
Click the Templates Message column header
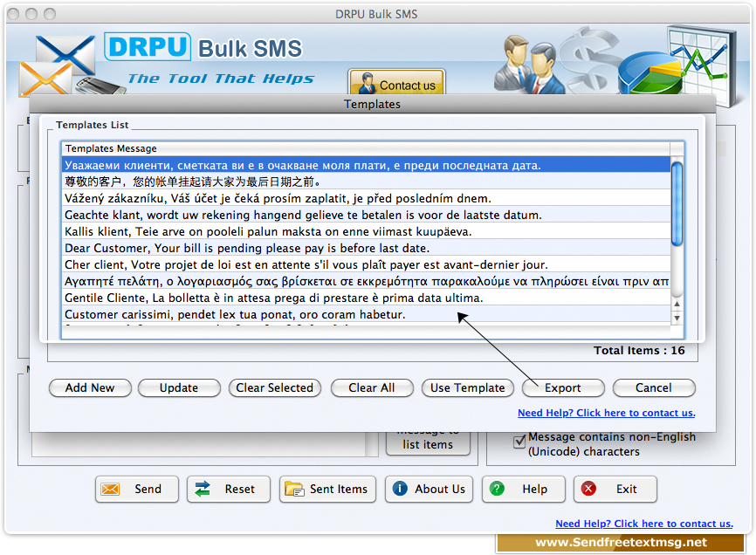(x=366, y=148)
